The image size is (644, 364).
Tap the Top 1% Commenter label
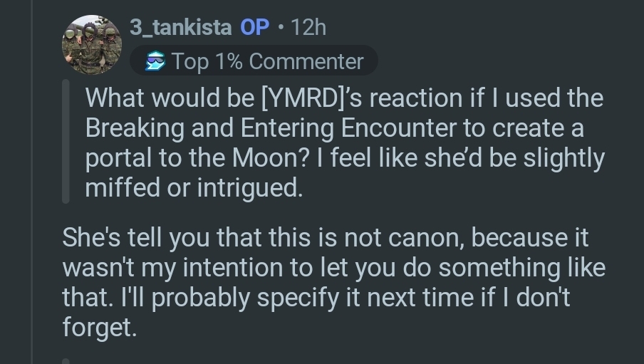268,61
